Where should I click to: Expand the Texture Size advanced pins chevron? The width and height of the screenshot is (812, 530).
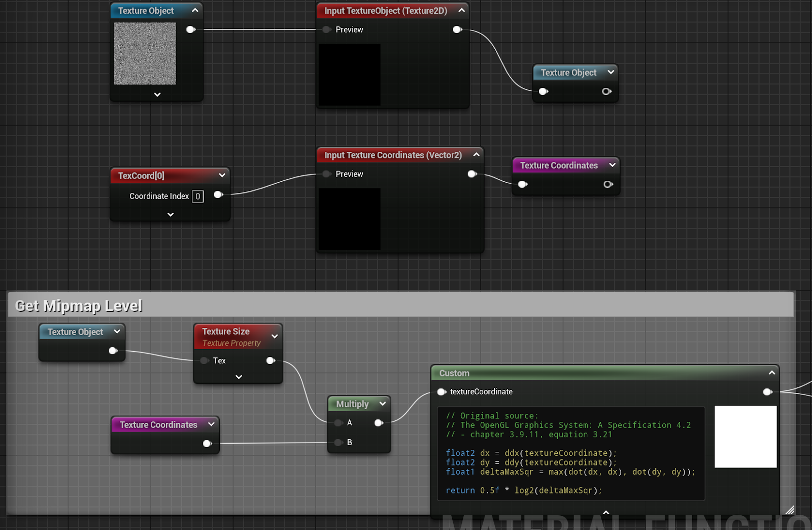[239, 377]
